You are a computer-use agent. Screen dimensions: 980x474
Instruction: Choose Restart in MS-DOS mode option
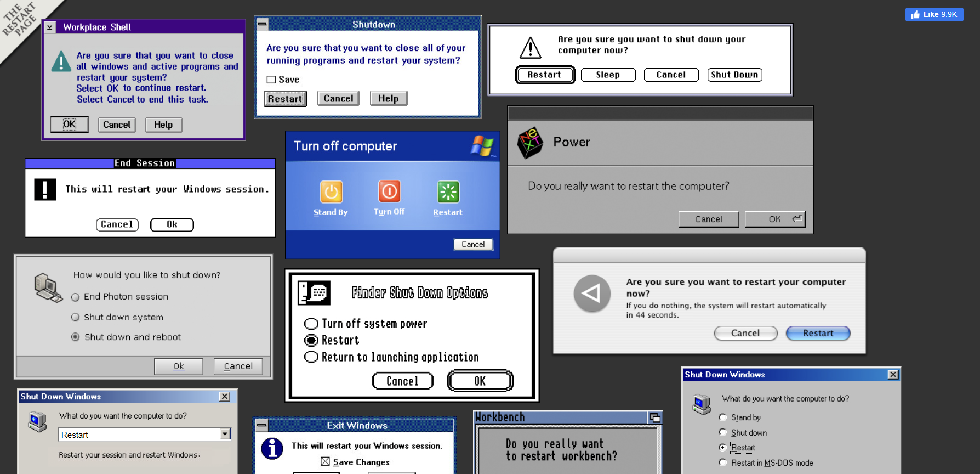pos(723,462)
